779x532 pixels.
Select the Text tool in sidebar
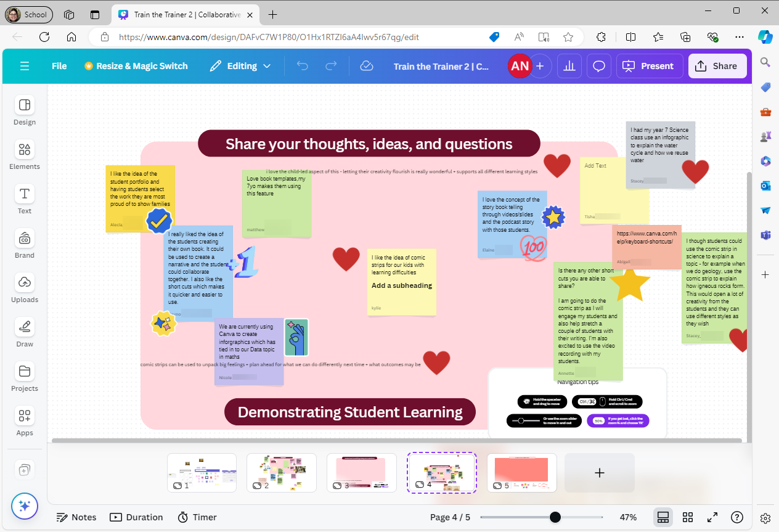[x=25, y=200]
